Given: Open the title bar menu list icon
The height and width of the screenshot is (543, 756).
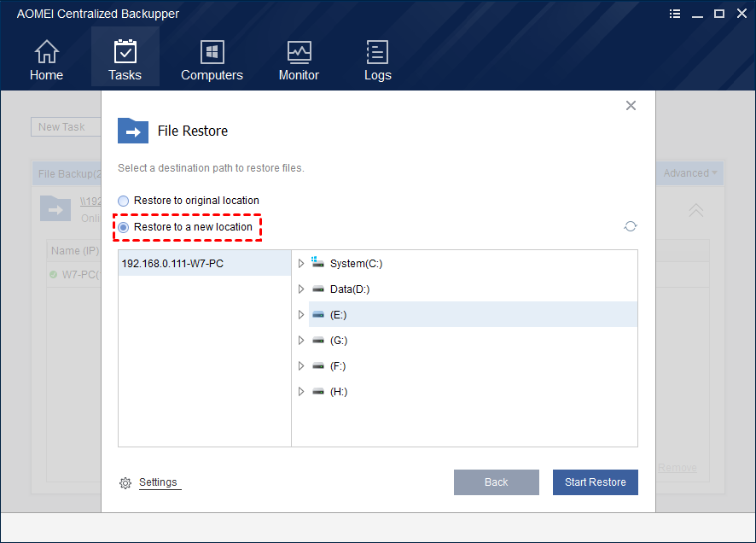Looking at the screenshot, I should [x=675, y=14].
